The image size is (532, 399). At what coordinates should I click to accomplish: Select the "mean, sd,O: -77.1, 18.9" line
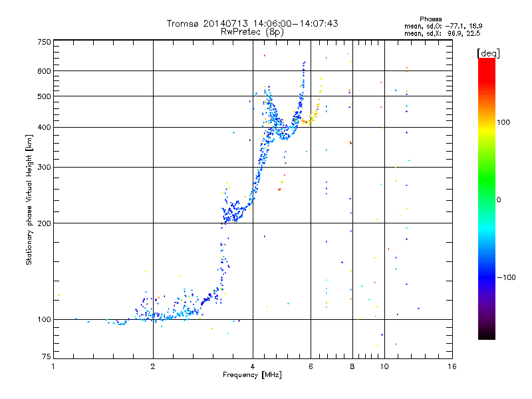pos(443,26)
